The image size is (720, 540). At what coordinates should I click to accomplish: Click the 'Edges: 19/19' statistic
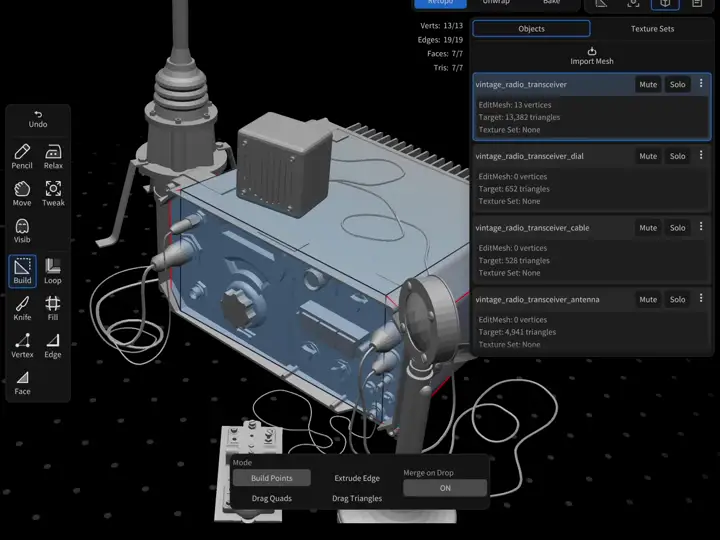click(440, 40)
